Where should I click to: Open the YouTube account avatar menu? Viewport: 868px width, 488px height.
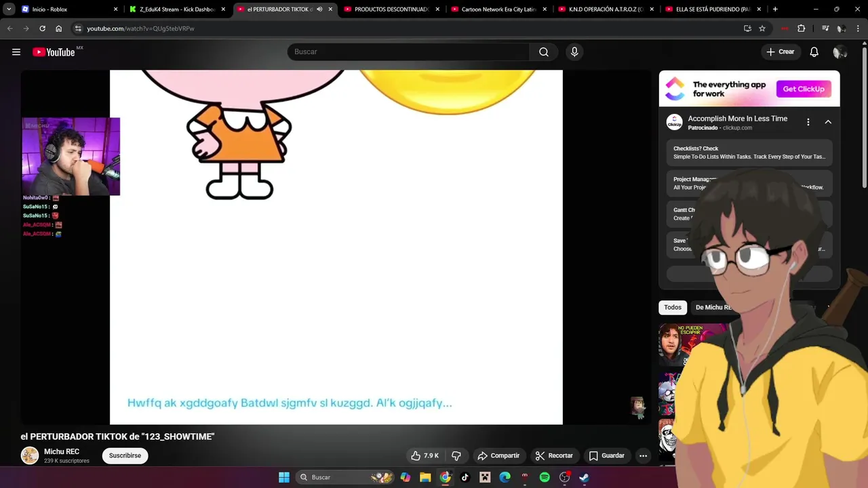[x=840, y=52]
